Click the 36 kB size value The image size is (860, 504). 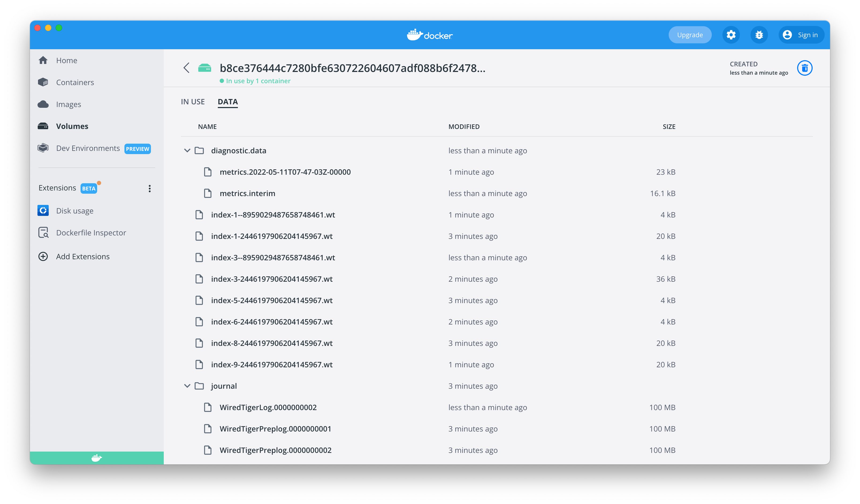(x=666, y=279)
